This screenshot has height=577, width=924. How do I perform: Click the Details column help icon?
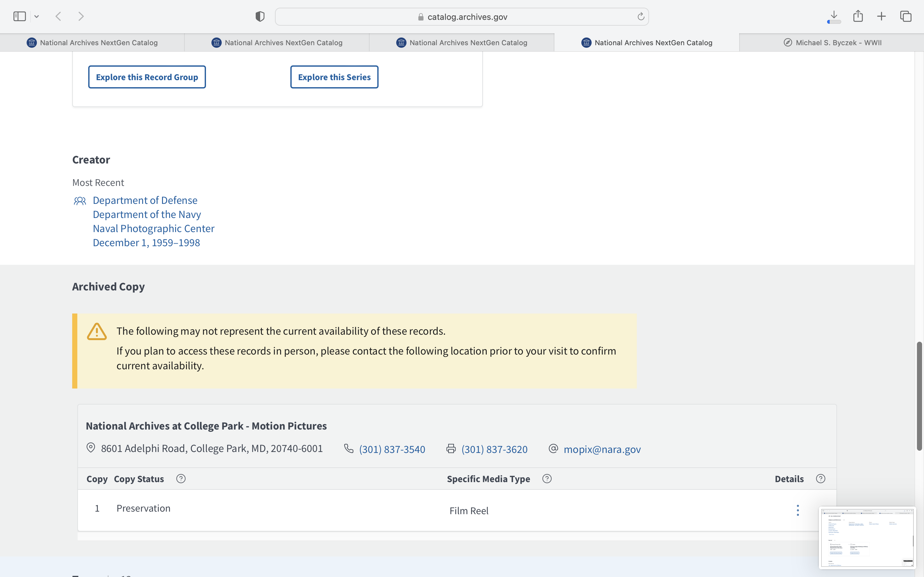tap(820, 479)
